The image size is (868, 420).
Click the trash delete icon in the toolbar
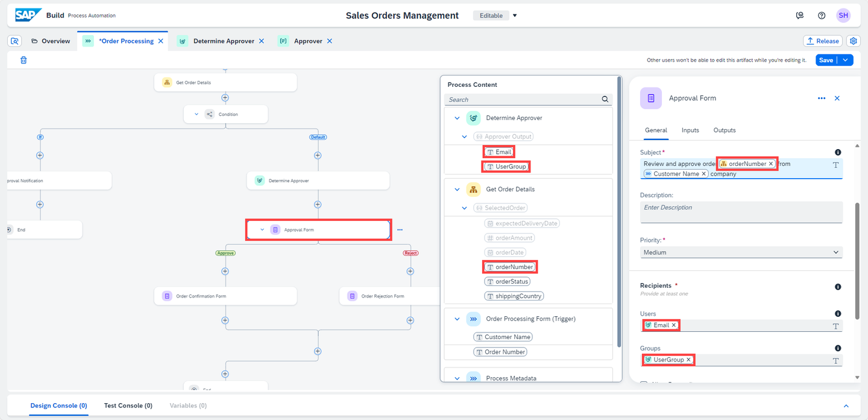[x=24, y=60]
